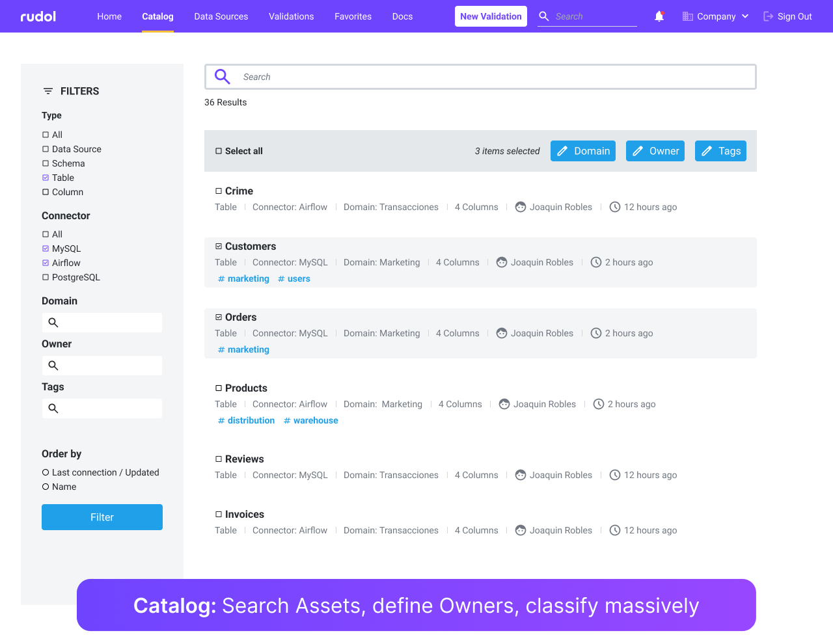Open the Company dropdown menu
This screenshot has height=644, width=833.
coord(715,16)
